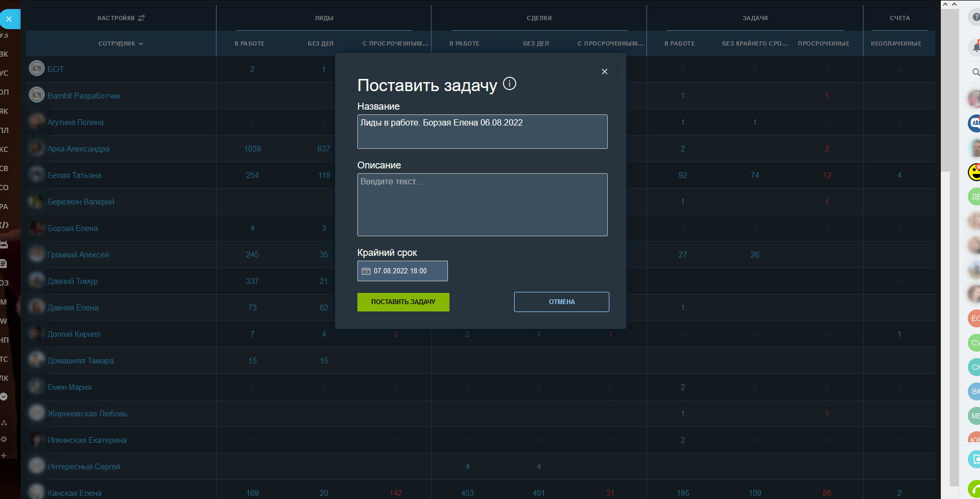Screen dimensions: 980x499
Task: Open the Настройки settings sliders icon
Action: (x=141, y=18)
